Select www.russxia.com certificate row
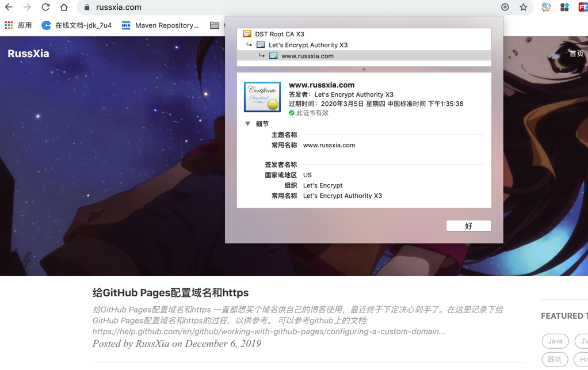Image resolution: width=588 pixels, height=370 pixels. (364, 55)
